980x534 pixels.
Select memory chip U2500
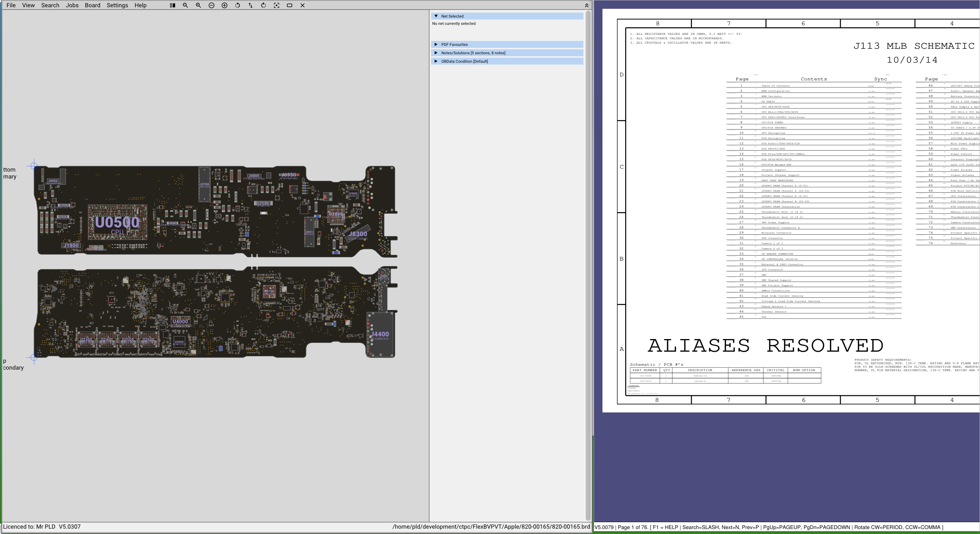click(128, 340)
